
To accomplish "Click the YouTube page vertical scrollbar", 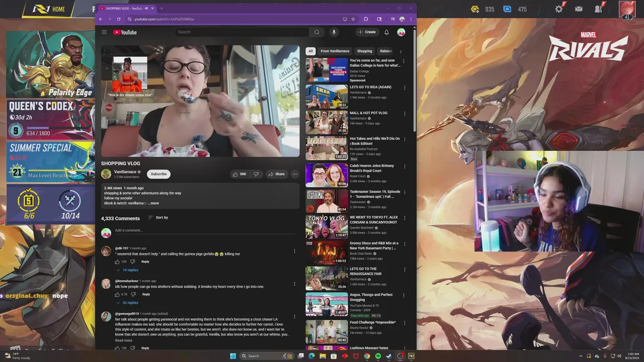I will (x=415, y=80).
